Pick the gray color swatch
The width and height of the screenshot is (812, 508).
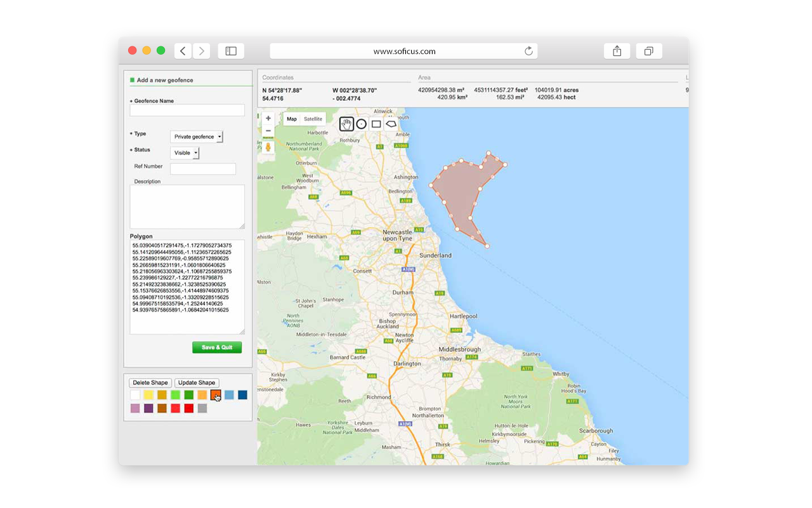pyautogui.click(x=202, y=408)
